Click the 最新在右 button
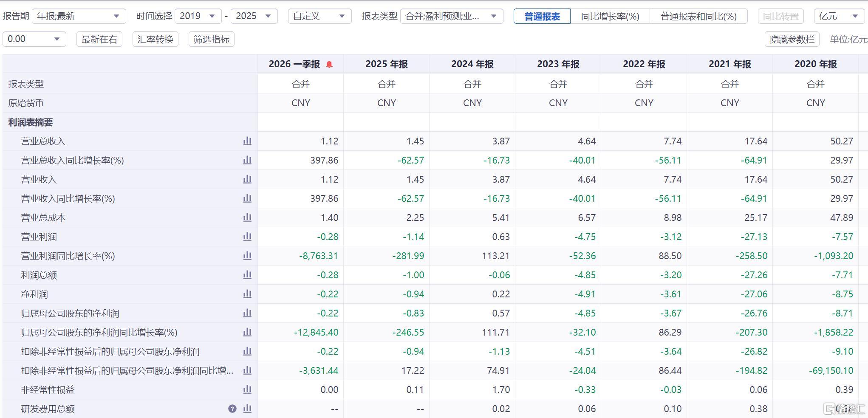 coord(99,40)
